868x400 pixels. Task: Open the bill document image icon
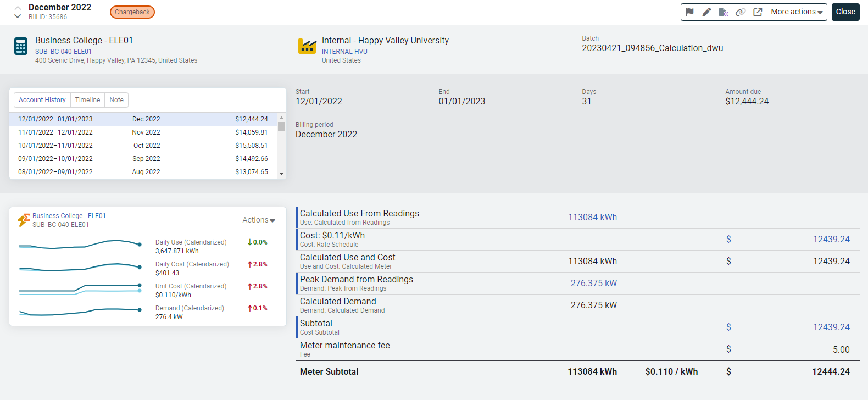coord(724,12)
